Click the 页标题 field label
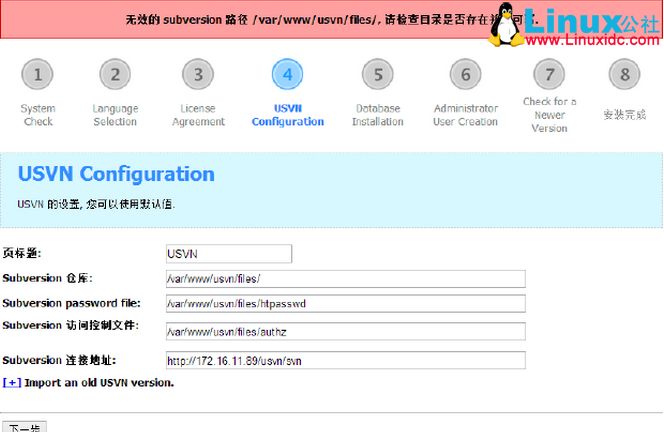664x432 pixels. point(22,253)
